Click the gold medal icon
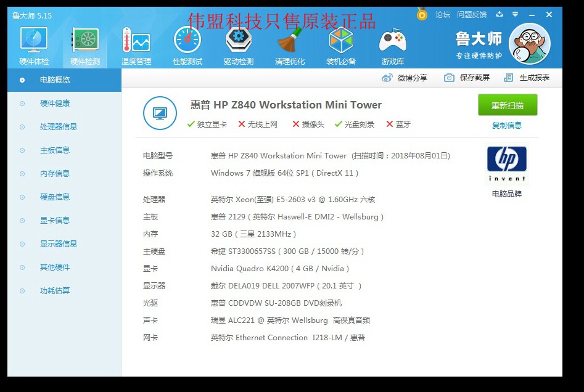Viewport: 584px width, 392px height. (x=422, y=14)
